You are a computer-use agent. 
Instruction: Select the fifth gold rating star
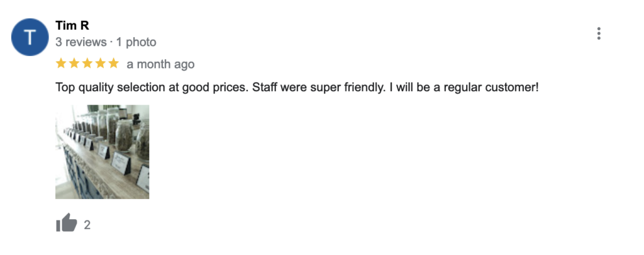click(x=113, y=64)
